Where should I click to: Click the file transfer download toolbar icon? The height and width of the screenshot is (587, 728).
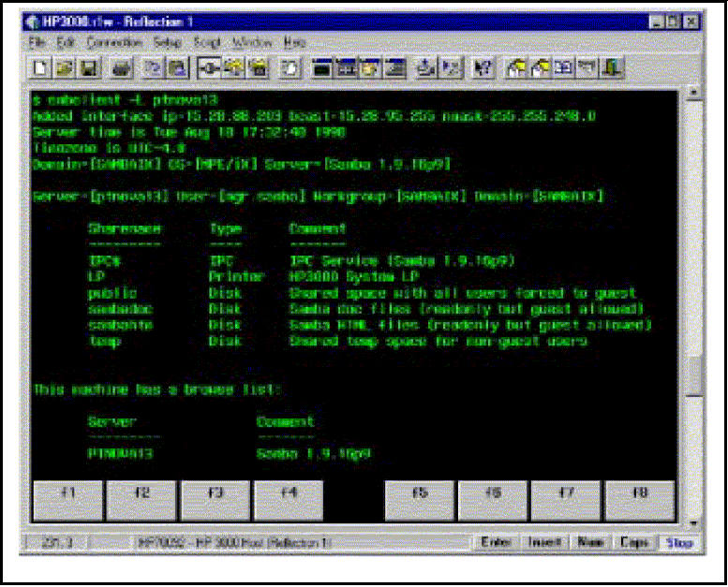[425, 68]
